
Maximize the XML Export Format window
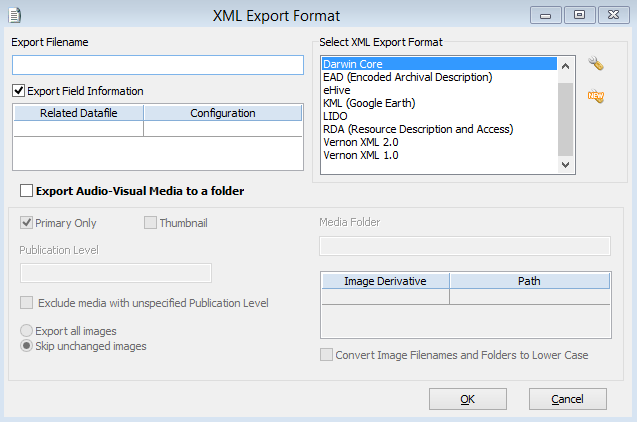[x=579, y=15]
